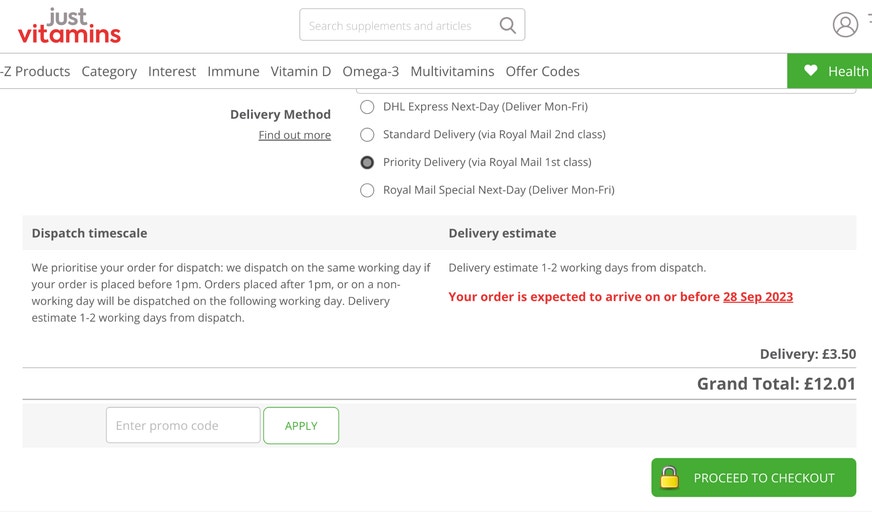
Task: Open the Category menu
Action: (x=109, y=72)
